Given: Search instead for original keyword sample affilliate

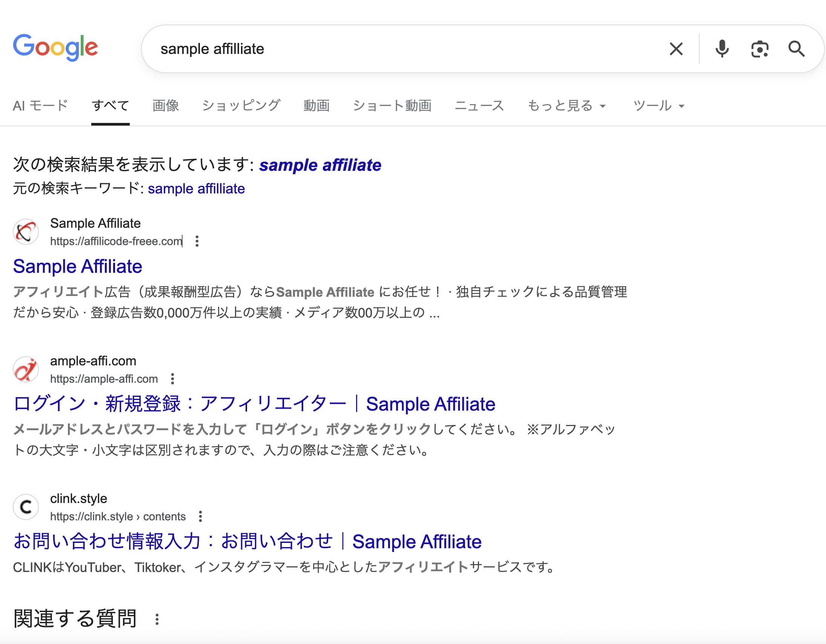Looking at the screenshot, I should [x=196, y=189].
